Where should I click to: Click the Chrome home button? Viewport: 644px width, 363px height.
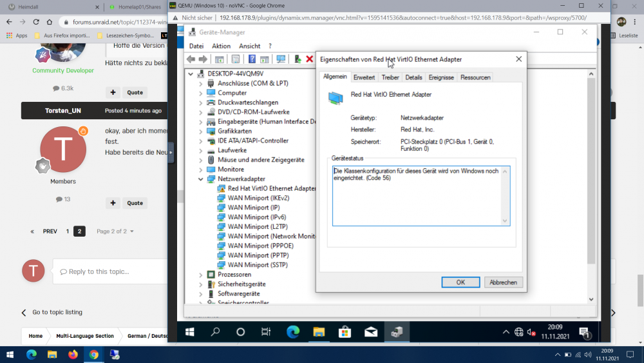(50, 22)
